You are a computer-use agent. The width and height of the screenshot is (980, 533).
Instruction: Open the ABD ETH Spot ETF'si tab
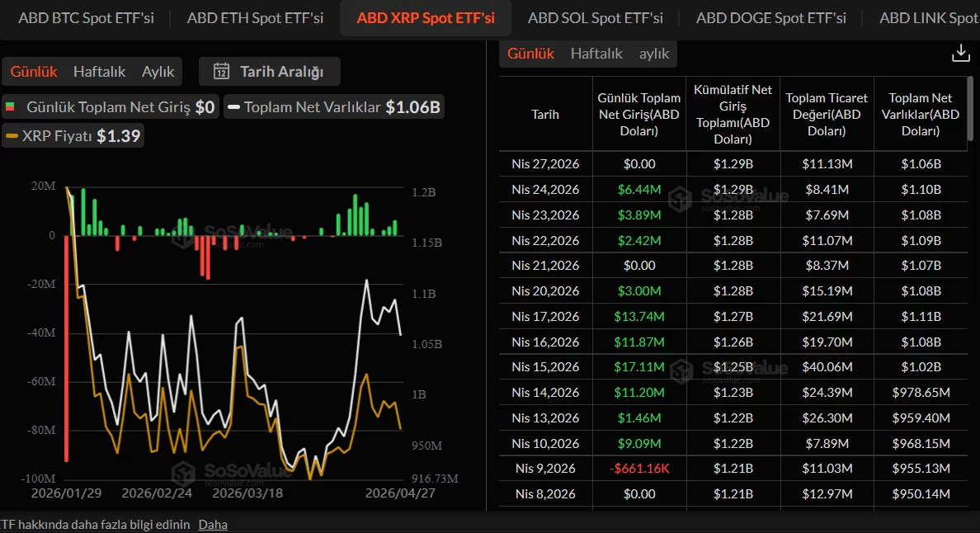[255, 17]
